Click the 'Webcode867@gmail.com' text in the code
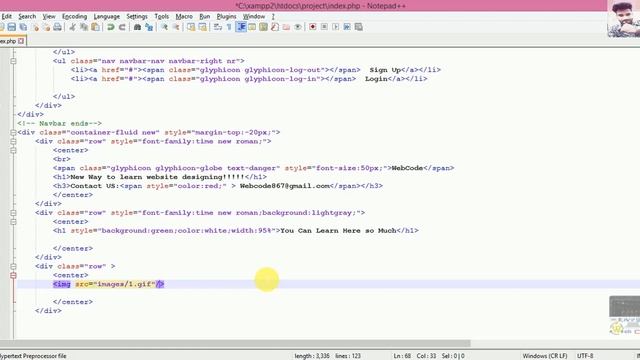The height and width of the screenshot is (360, 640). pos(284,186)
